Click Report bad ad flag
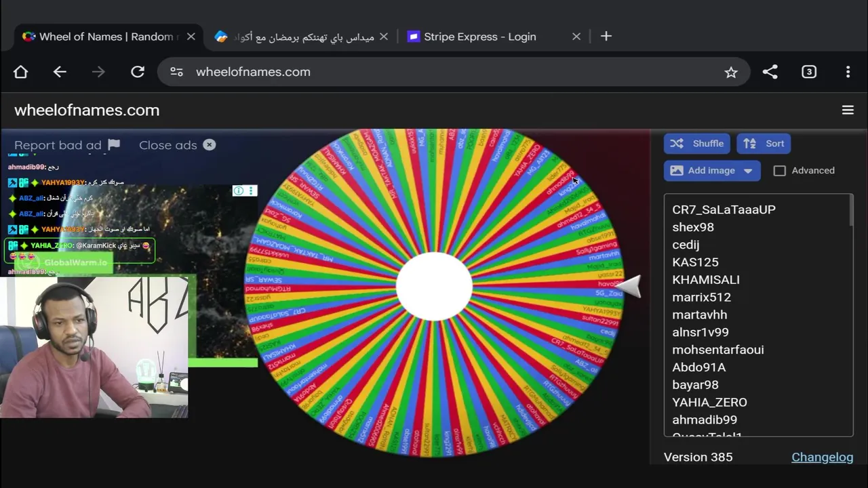This screenshot has height=488, width=868. tap(67, 145)
